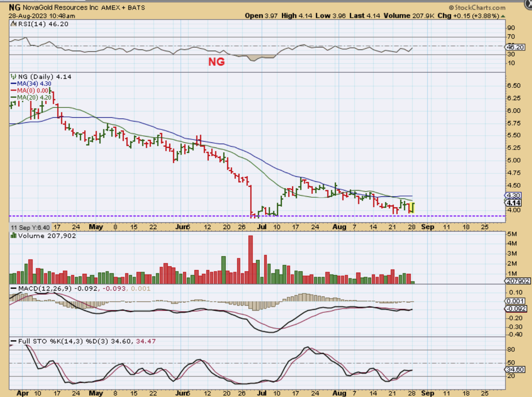Click the OHLC bars icon beside NG (Daily)

pos(13,77)
